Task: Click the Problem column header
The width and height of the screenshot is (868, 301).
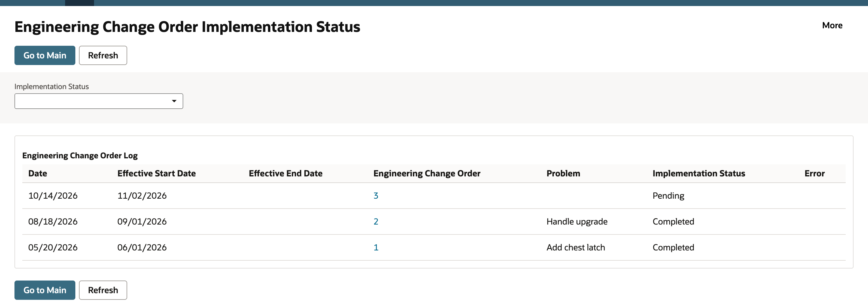Action: click(x=563, y=173)
